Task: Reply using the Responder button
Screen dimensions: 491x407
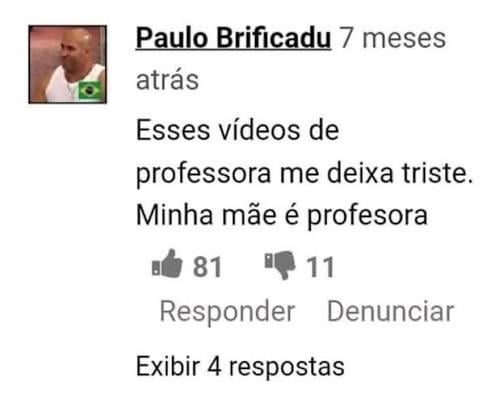Action: coord(227,311)
